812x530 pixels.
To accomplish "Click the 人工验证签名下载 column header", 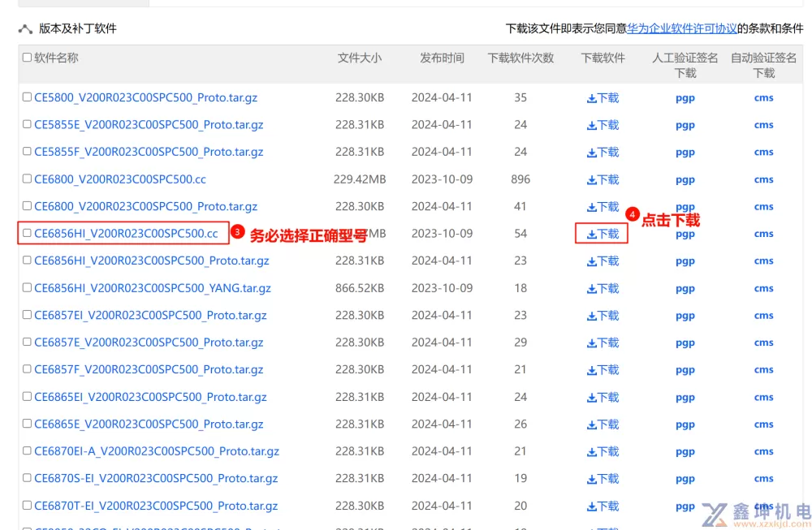I will pyautogui.click(x=685, y=65).
